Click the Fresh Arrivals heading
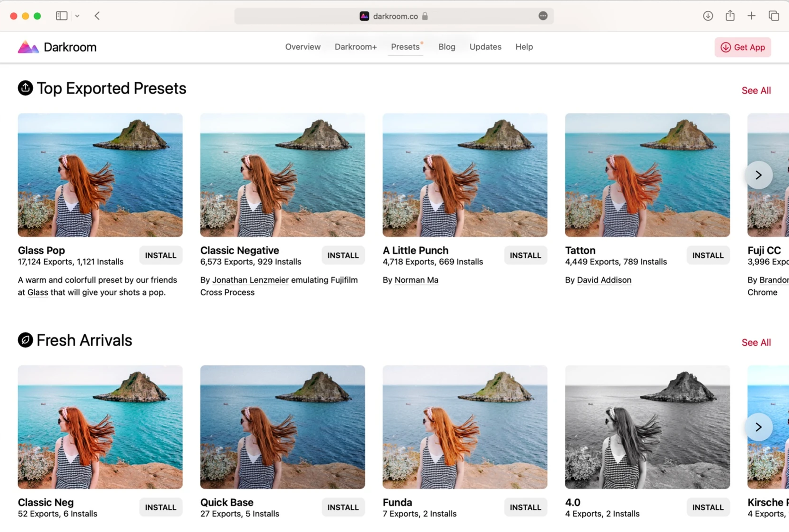Image resolution: width=789 pixels, height=532 pixels. pyautogui.click(x=85, y=340)
